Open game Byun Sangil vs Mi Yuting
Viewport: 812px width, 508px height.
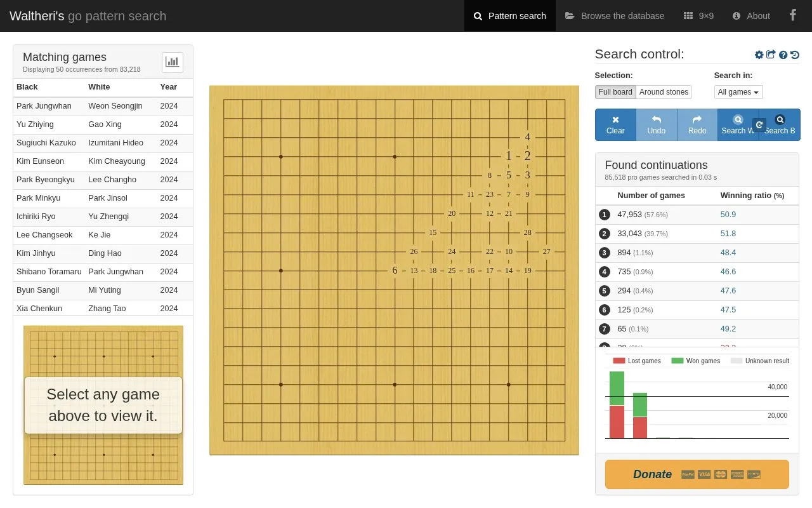103,290
